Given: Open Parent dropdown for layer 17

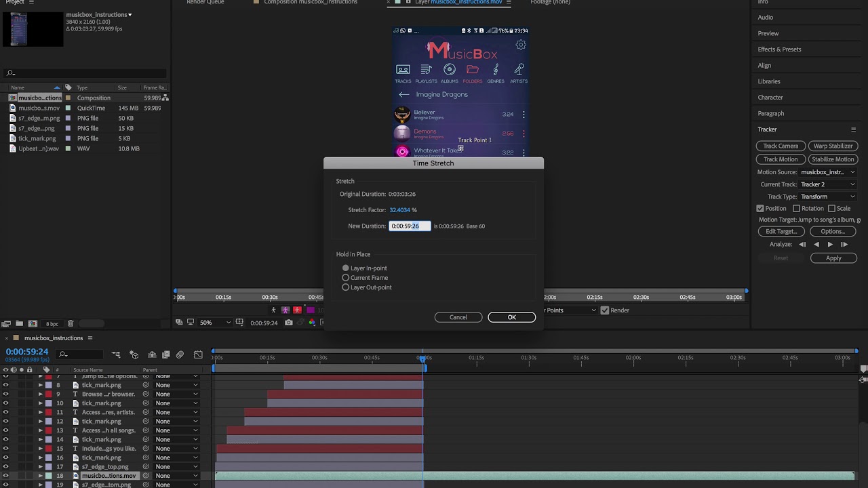Looking at the screenshot, I should click(x=176, y=466).
